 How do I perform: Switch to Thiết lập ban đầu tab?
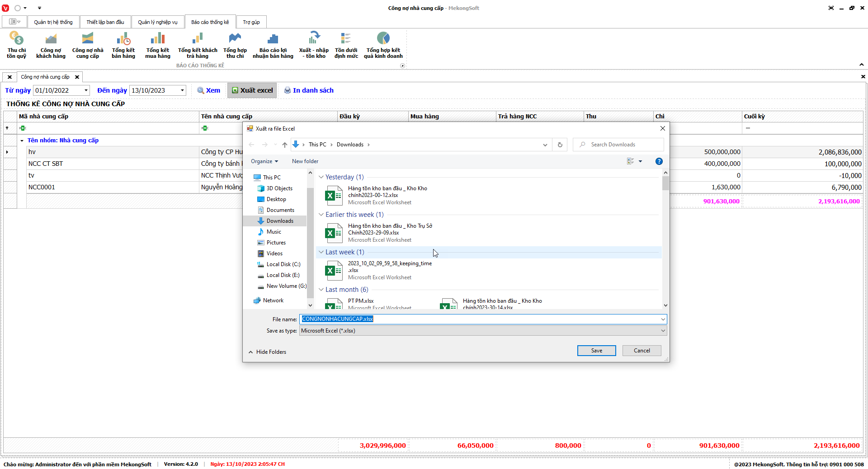pos(105,22)
